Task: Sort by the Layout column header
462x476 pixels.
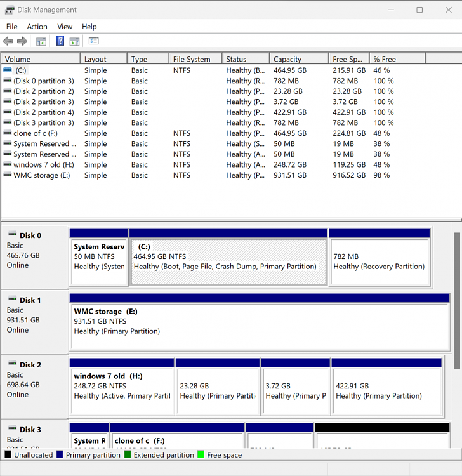Action: pos(103,59)
